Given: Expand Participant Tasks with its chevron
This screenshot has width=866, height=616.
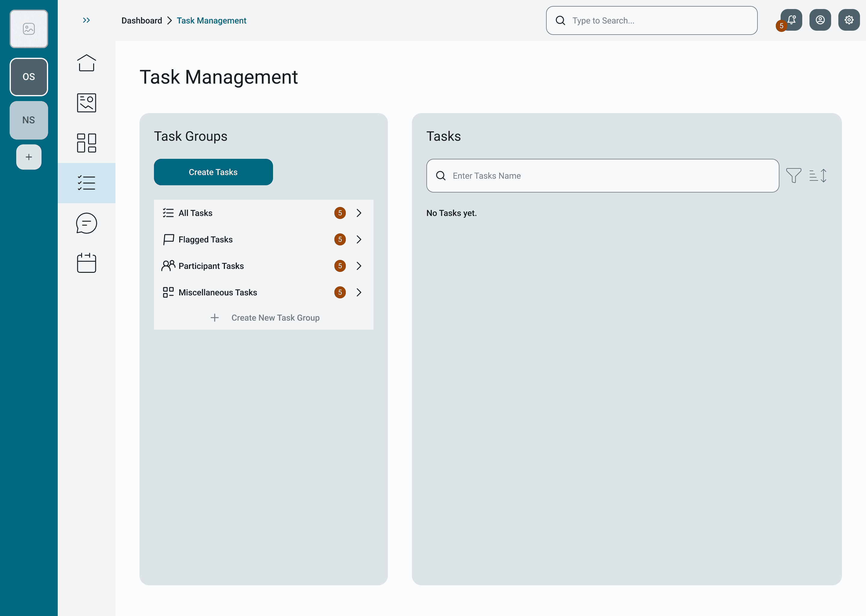Looking at the screenshot, I should 359,266.
